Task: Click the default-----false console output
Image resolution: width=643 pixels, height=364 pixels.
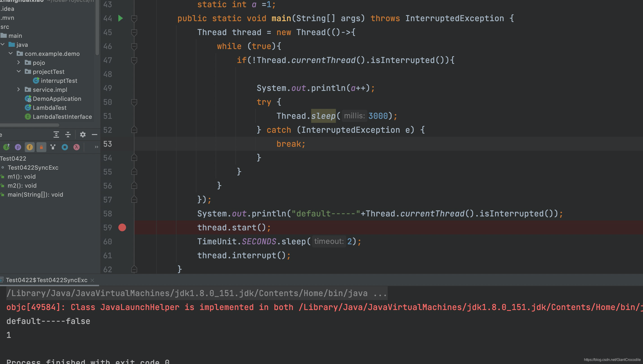Action: (48, 321)
